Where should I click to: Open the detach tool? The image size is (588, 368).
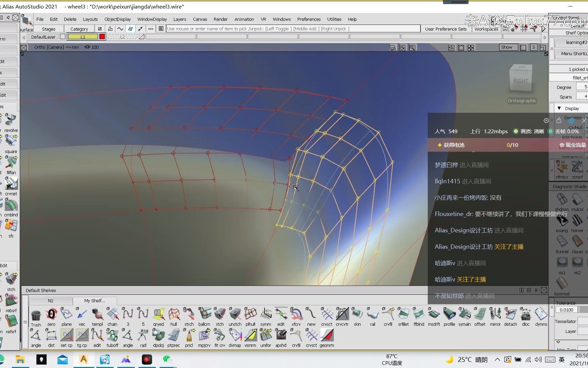(x=510, y=314)
